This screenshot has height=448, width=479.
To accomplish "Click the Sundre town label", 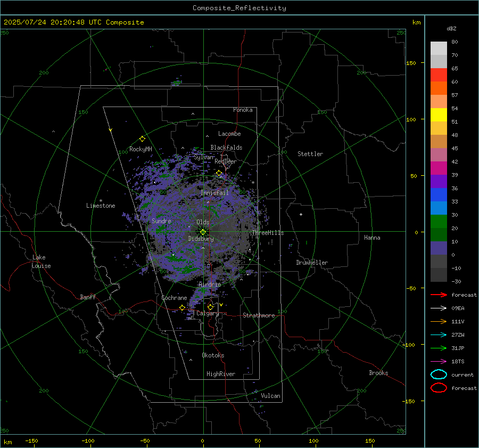I will point(161,221).
